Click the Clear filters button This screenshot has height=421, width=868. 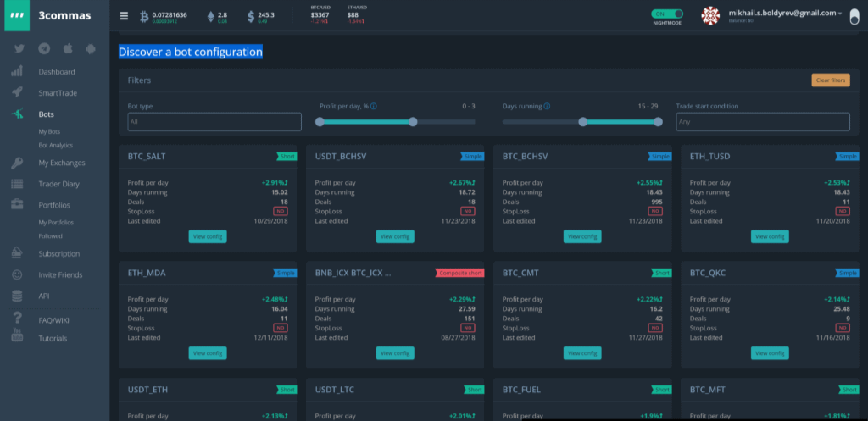831,80
